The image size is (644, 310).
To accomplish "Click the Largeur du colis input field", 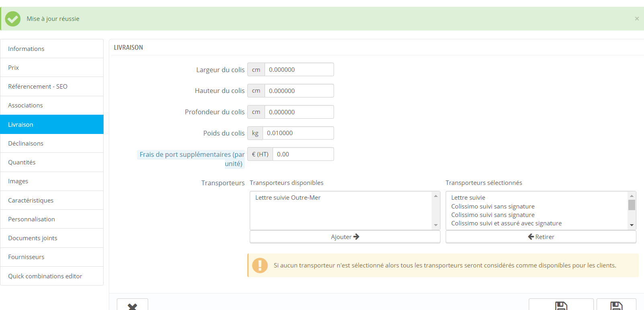I will tap(299, 69).
